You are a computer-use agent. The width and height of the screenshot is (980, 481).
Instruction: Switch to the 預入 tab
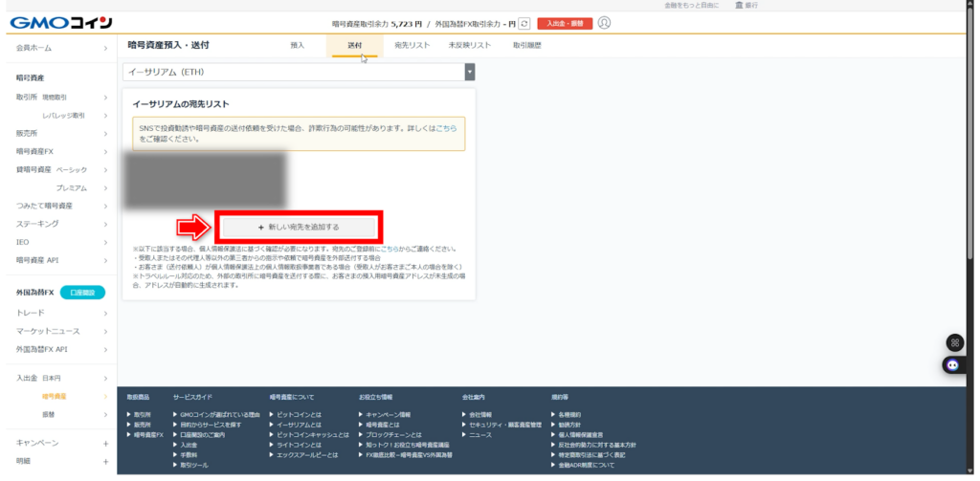pos(298,45)
